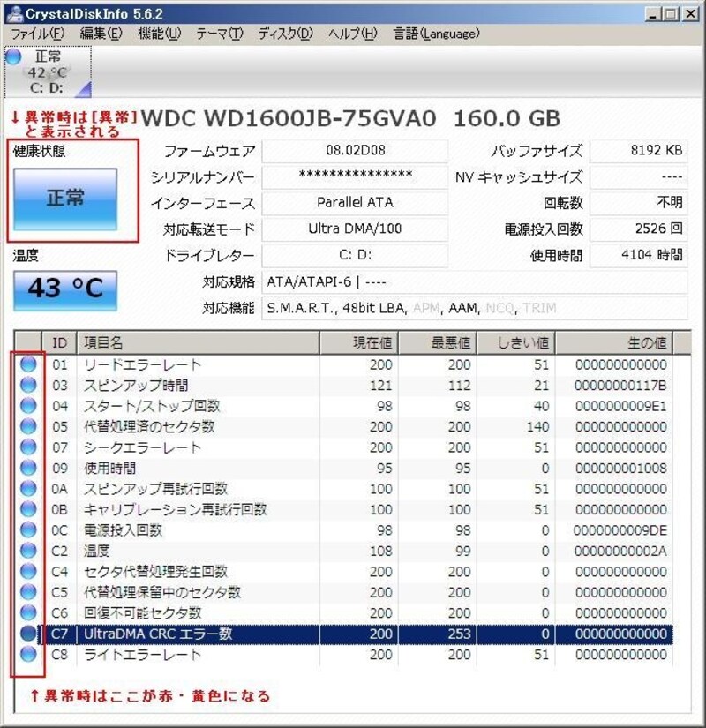Click status orb for ID 04 スタート/ストップ回数

click(28, 406)
